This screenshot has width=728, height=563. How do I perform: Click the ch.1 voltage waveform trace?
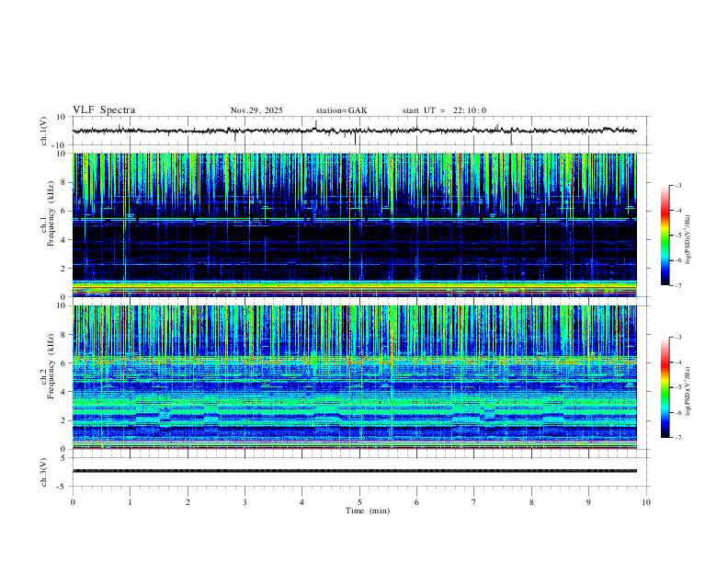tap(354, 131)
